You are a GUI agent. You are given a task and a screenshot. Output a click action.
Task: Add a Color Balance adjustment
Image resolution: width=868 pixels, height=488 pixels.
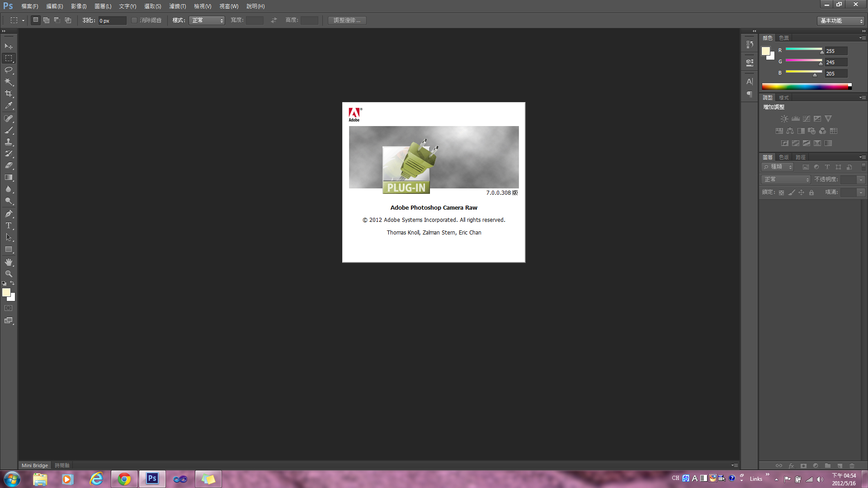790,131
